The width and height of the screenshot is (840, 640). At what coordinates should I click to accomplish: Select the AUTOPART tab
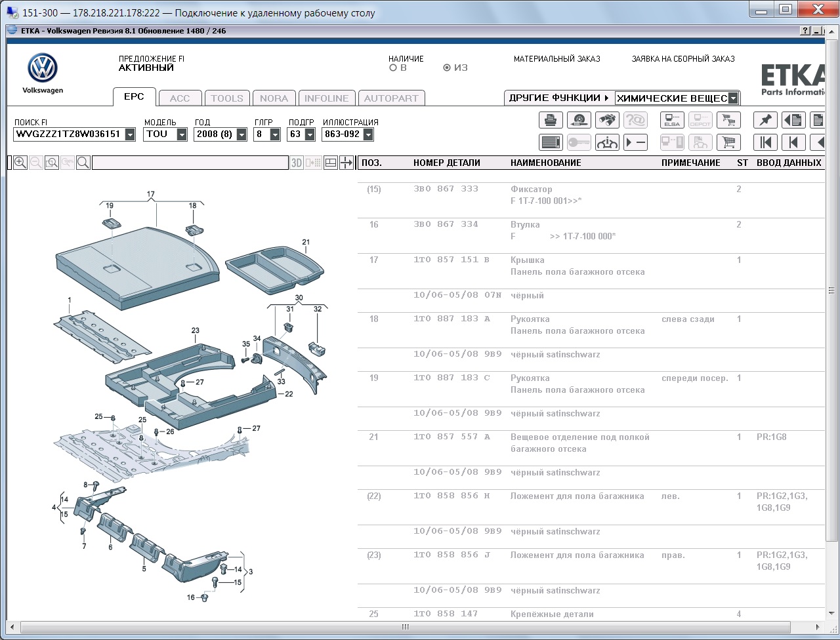(391, 98)
